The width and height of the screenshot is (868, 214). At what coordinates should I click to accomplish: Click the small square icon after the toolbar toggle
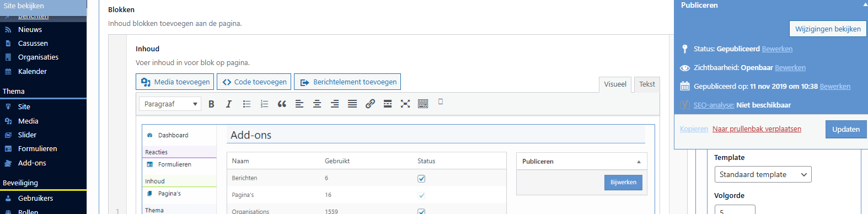coord(441,101)
